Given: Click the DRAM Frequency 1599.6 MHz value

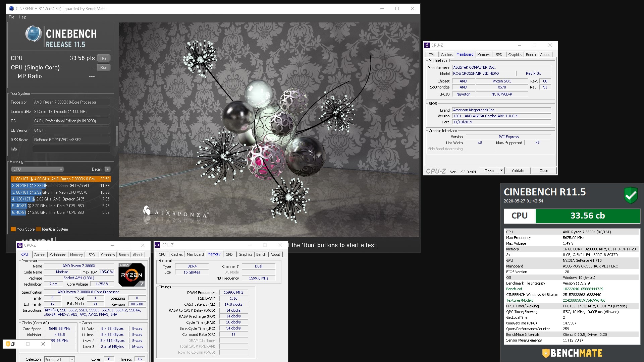Looking at the screenshot, I should (233, 293).
